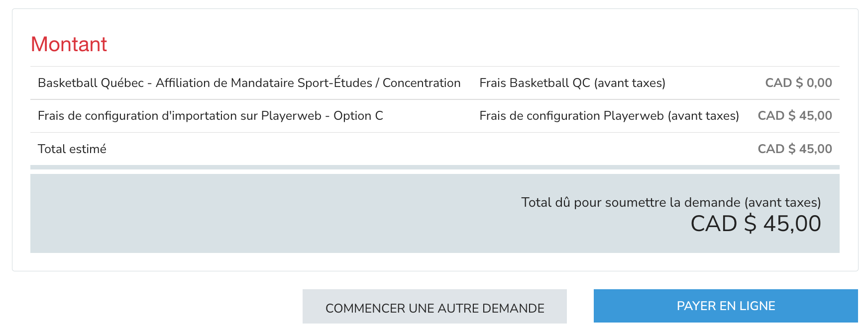The height and width of the screenshot is (327, 868).
Task: Click Frais de configuration Playerweb (avant taxes)
Action: point(609,116)
